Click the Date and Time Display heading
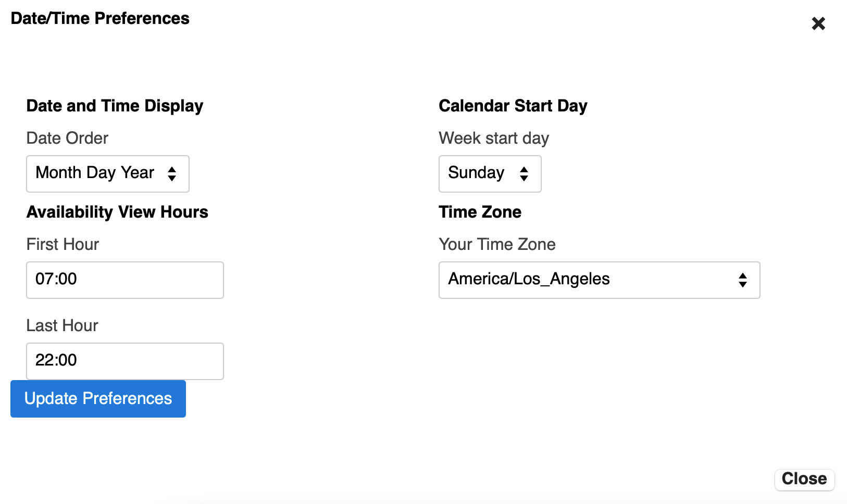Viewport: 847px width, 504px height. pyautogui.click(x=115, y=106)
